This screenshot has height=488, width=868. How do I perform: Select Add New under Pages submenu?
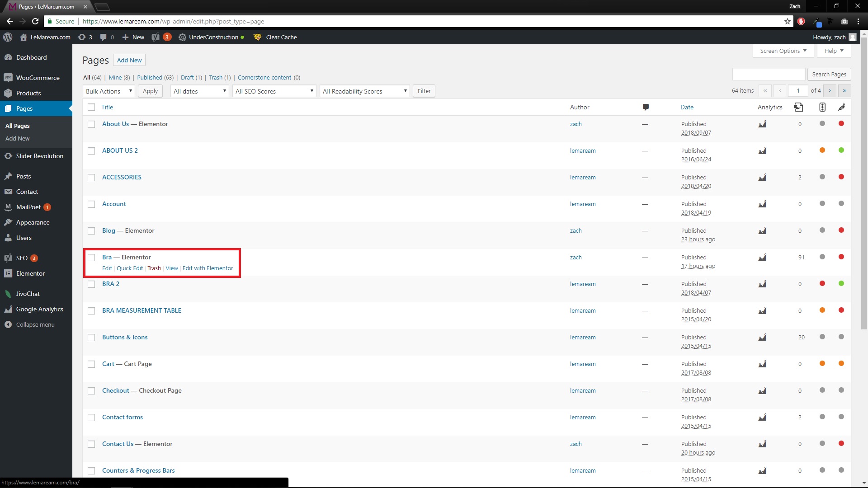[17, 138]
